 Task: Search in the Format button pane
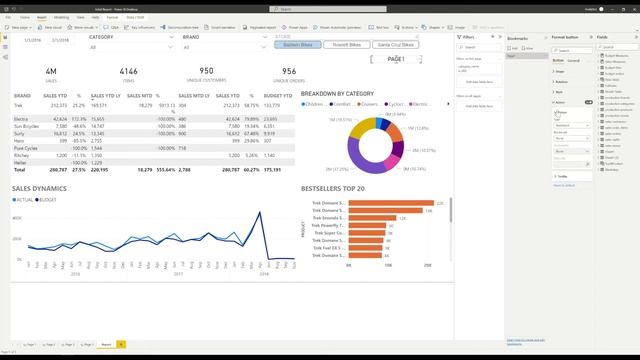coord(572,50)
